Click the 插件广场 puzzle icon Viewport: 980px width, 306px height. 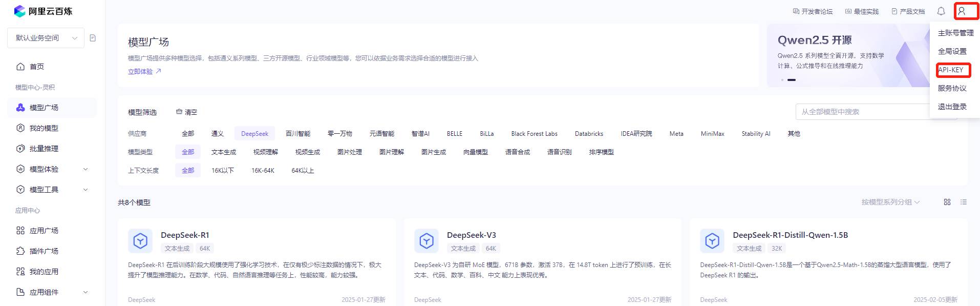click(x=20, y=251)
